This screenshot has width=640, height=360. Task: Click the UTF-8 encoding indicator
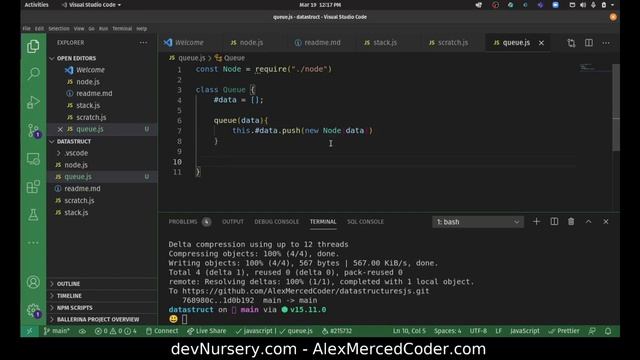[478, 331]
